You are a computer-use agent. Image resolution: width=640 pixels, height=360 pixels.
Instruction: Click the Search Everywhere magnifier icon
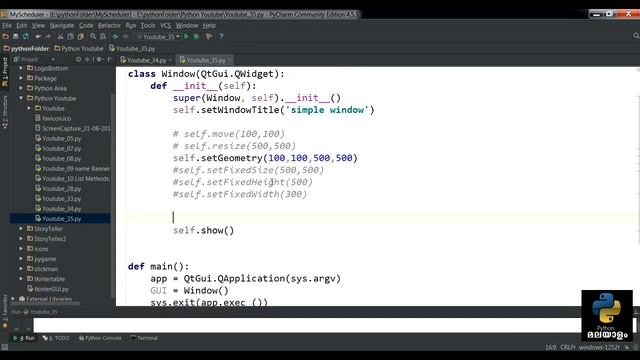pos(636,36)
